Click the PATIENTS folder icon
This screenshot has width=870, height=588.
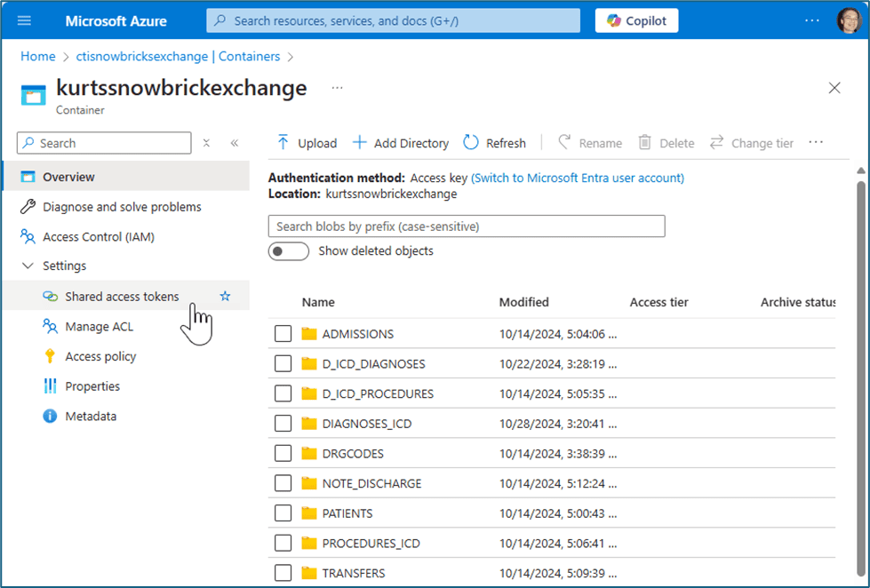click(309, 513)
